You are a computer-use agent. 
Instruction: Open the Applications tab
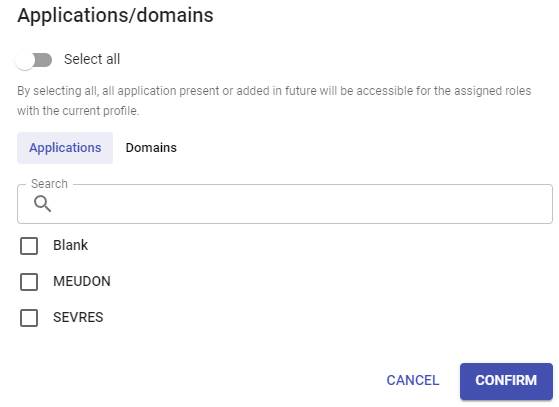tap(65, 148)
